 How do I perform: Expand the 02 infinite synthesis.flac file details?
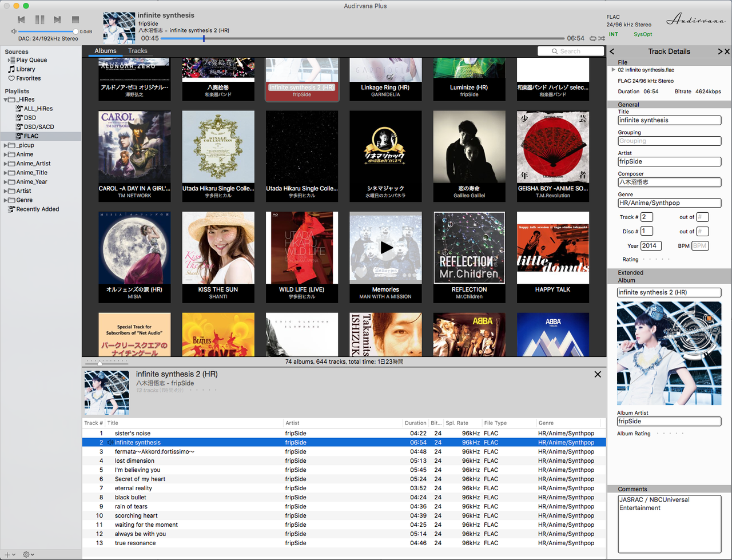click(x=614, y=70)
